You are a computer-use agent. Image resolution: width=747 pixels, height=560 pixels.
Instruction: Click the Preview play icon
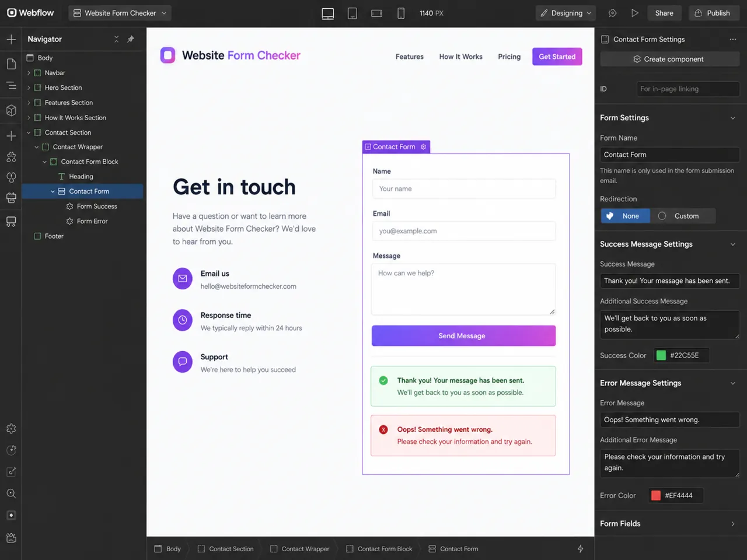[x=634, y=13]
